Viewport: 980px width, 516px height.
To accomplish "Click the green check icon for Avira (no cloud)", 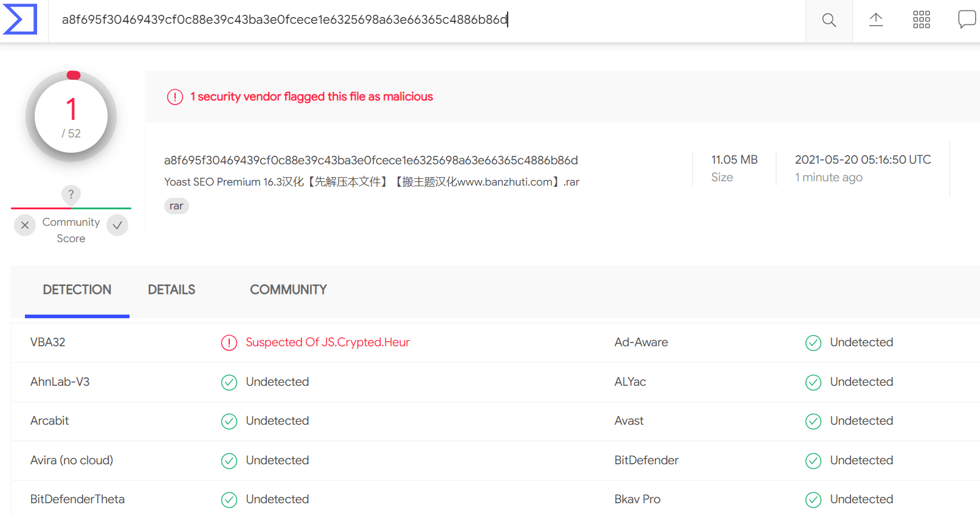I will [229, 461].
